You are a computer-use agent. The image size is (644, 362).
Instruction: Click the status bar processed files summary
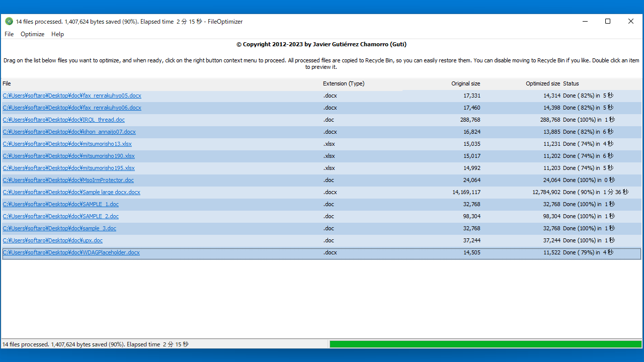pos(96,344)
